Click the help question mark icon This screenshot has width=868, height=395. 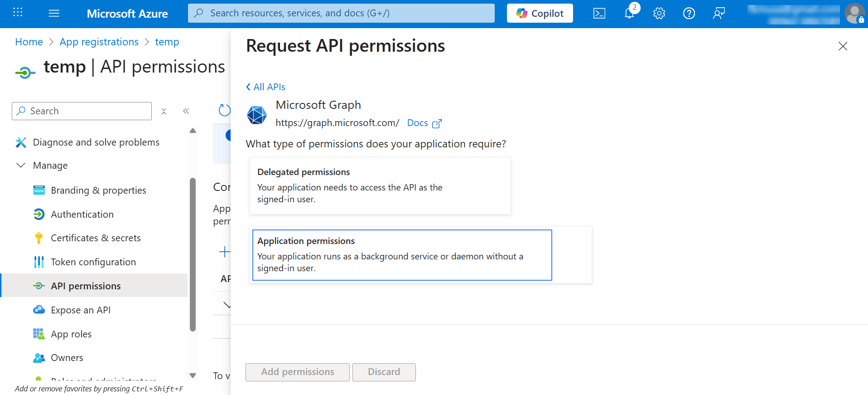click(689, 14)
